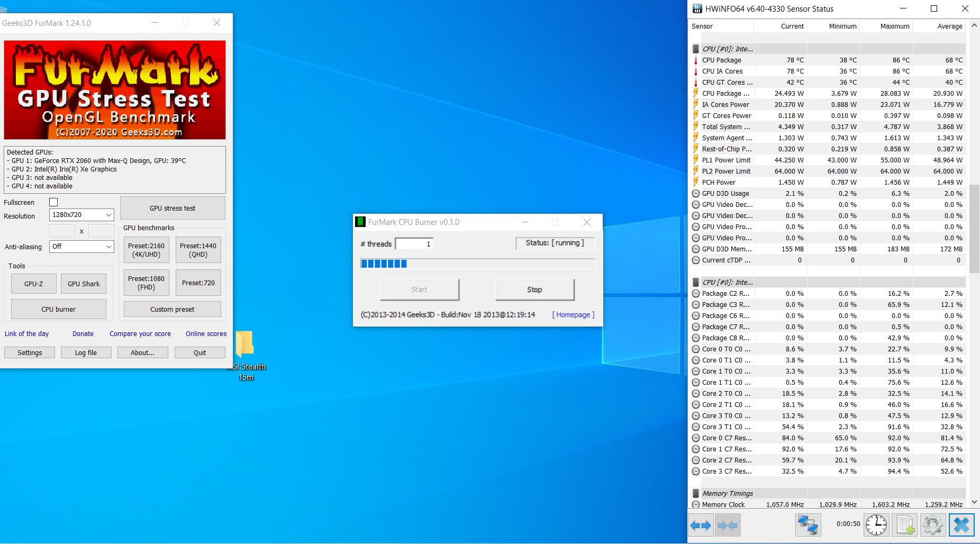Open the CPU burner tool
980x544 pixels.
[x=59, y=310]
